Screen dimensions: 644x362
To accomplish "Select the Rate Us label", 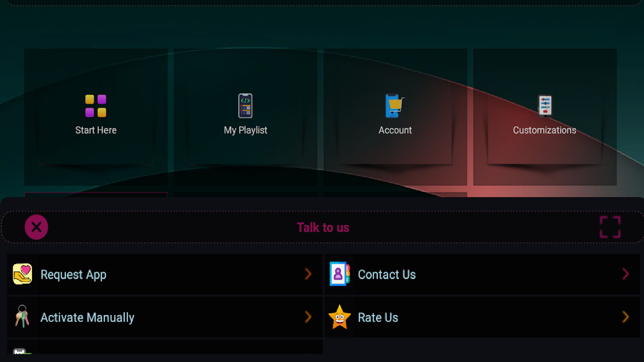I will click(x=378, y=318).
